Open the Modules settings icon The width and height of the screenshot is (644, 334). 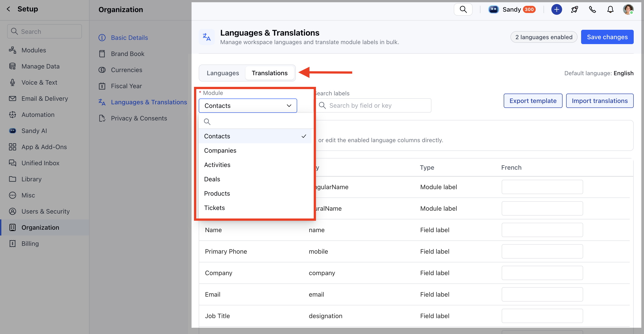coord(13,50)
